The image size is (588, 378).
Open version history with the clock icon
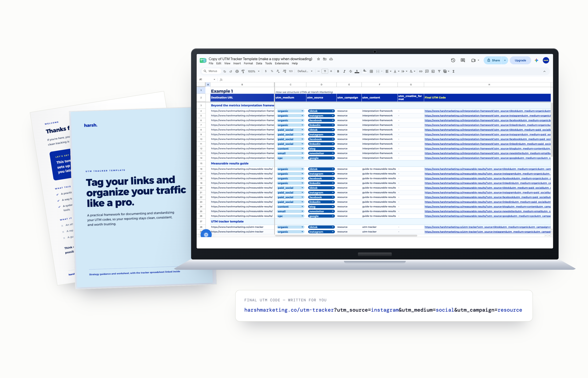pyautogui.click(x=453, y=60)
